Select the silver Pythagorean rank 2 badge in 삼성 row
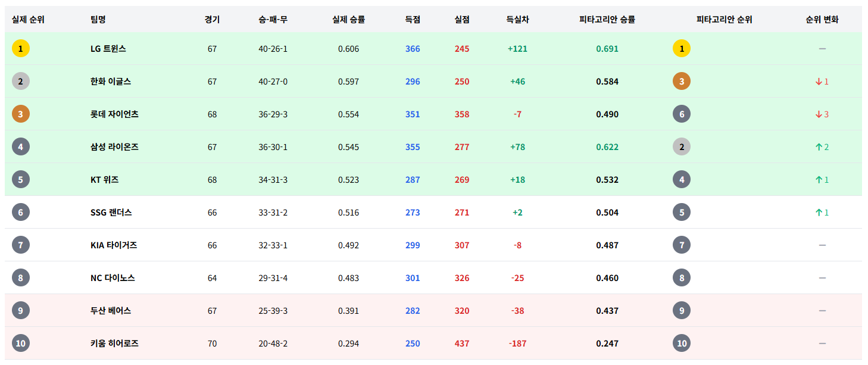 click(x=682, y=147)
